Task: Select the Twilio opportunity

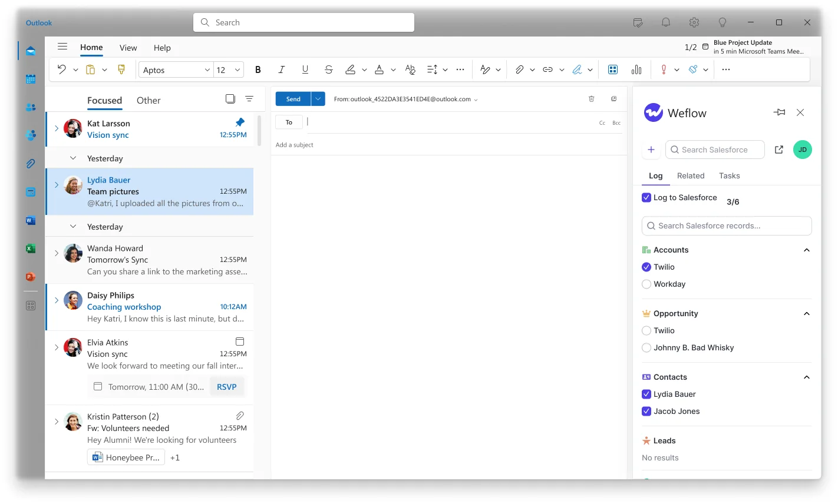Action: click(x=646, y=330)
